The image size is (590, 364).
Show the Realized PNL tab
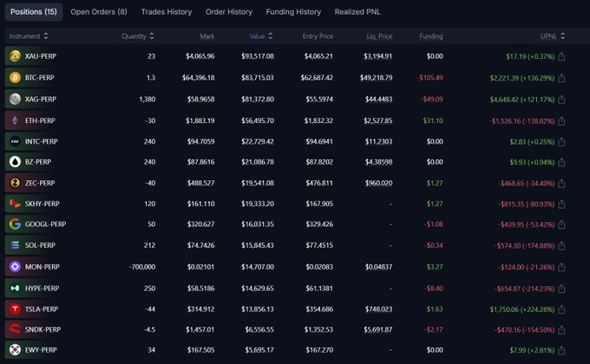tap(357, 11)
